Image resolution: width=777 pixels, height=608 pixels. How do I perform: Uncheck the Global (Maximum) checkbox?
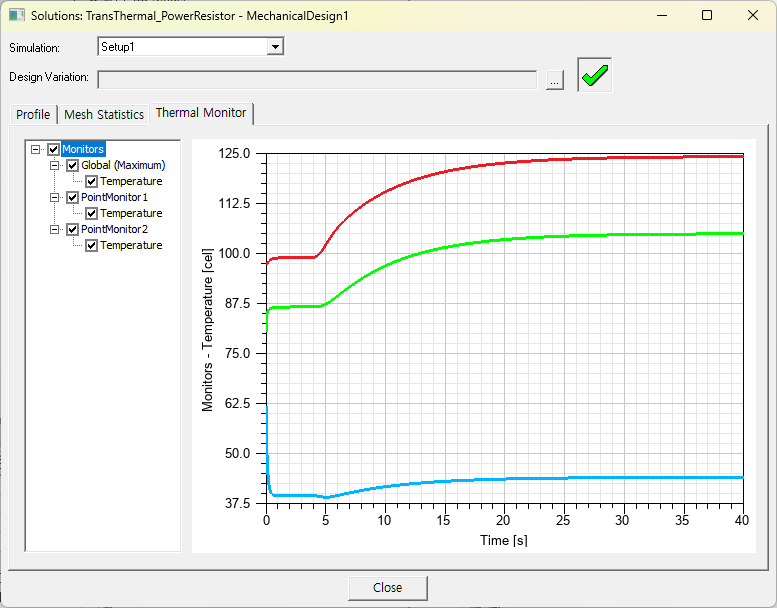[x=72, y=165]
